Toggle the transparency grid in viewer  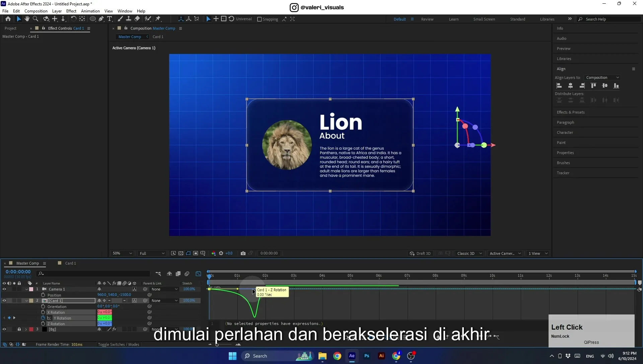[181, 253]
